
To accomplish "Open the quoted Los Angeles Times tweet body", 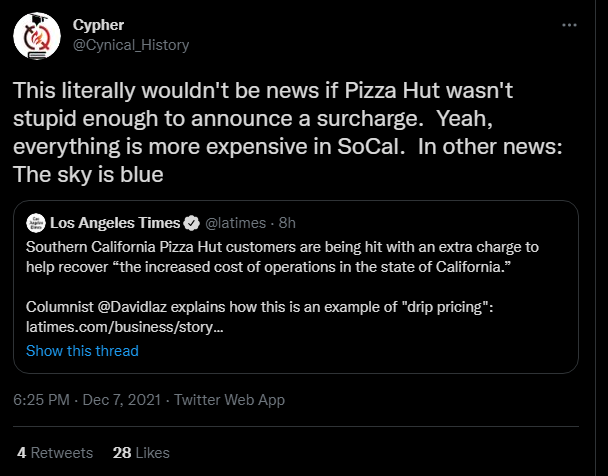I will coord(296,287).
